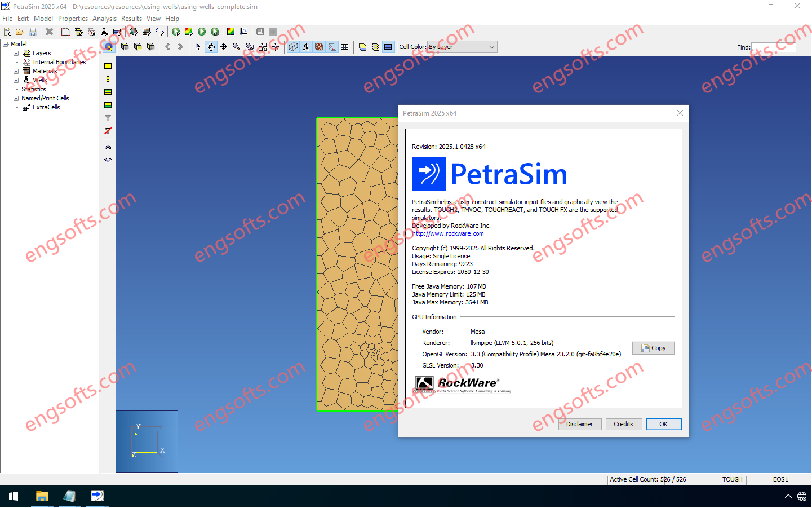Toggle the show wells derrick button
Viewport: 812px width, 508px height.
(306, 47)
